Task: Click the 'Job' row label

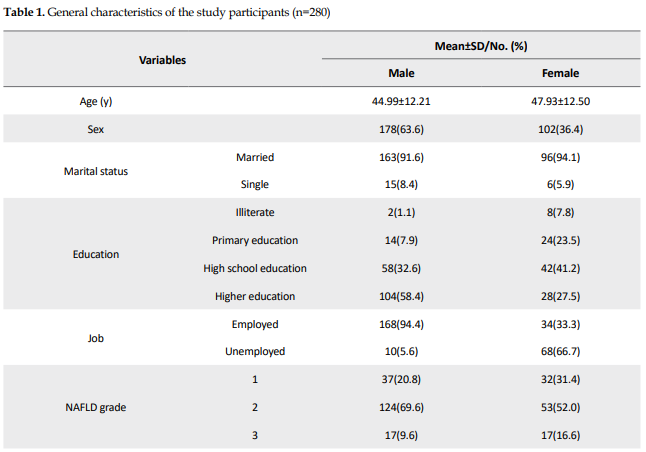Action: tap(96, 338)
